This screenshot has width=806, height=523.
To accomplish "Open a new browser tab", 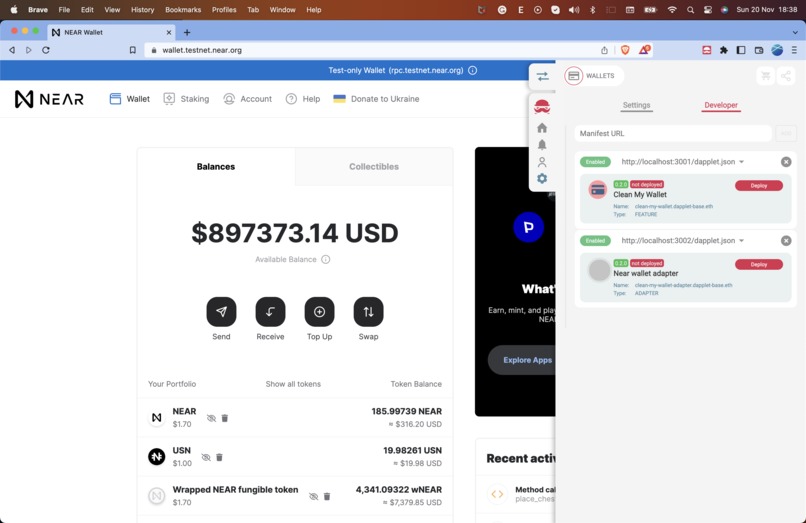I will 187,32.
